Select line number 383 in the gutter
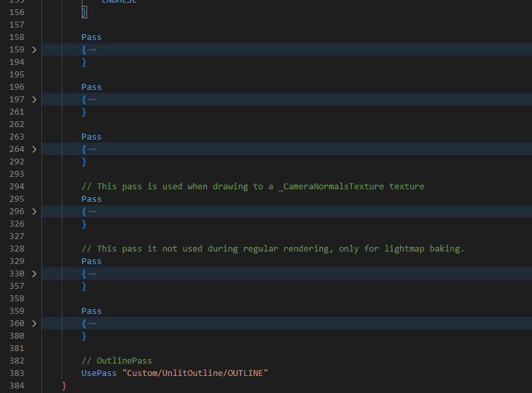532x393 pixels. point(16,373)
